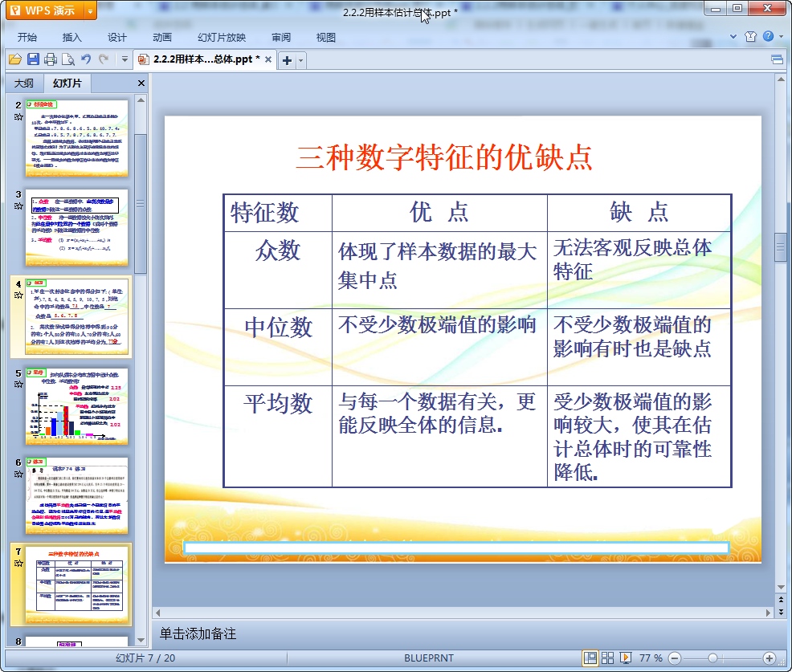Screen dimensions: 792x672
Task: Toggle the document window restore icon on tab bar
Action: (778, 59)
